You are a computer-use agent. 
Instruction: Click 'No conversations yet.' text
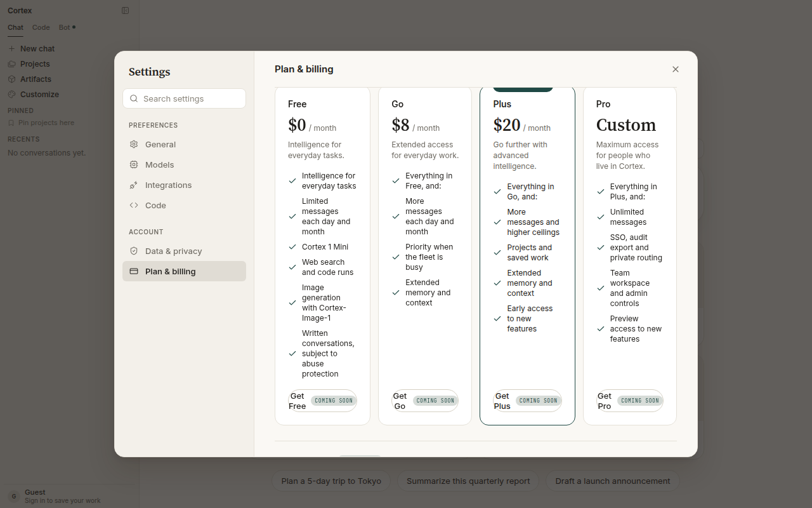tap(46, 153)
